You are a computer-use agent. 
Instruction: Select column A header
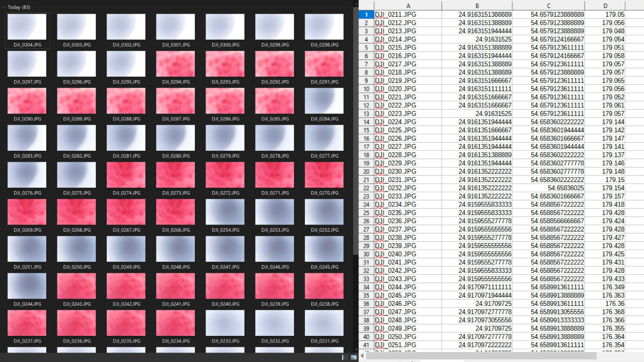coord(408,6)
